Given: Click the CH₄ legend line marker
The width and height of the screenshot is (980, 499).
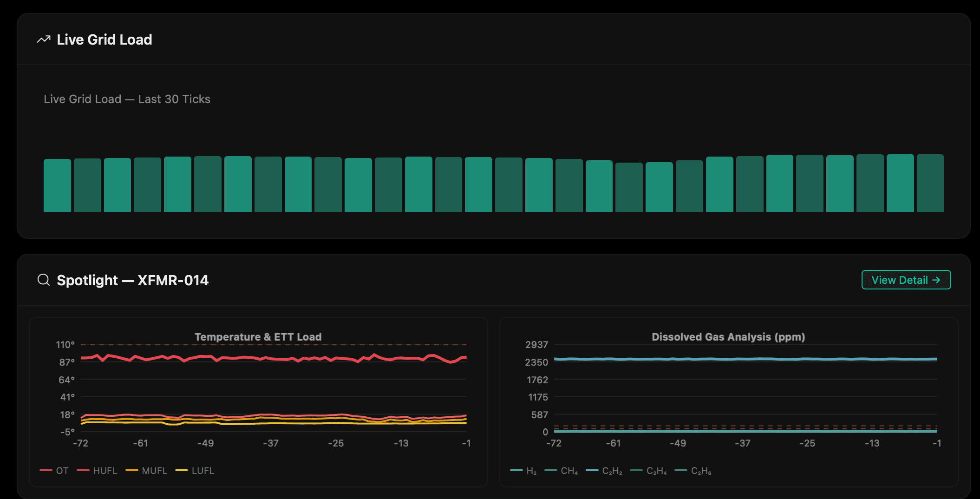Looking at the screenshot, I should 551,470.
